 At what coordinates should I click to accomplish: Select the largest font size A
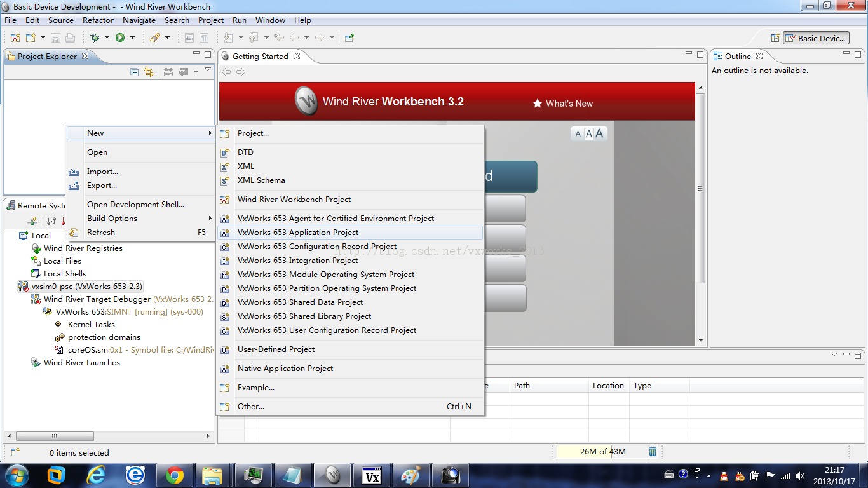[599, 133]
